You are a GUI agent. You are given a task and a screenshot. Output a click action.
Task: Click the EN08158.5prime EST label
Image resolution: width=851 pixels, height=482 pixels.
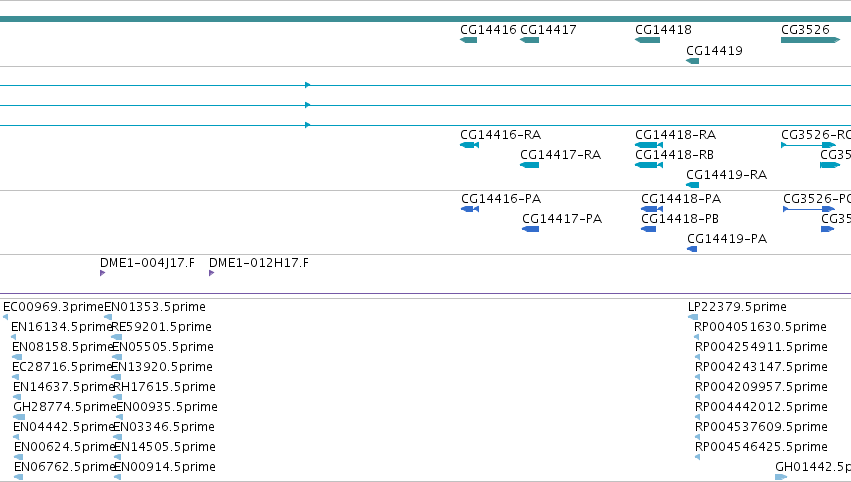63,347
